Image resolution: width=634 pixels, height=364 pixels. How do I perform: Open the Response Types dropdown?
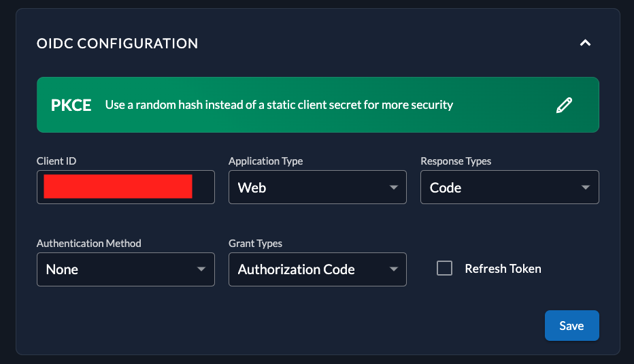coord(510,187)
